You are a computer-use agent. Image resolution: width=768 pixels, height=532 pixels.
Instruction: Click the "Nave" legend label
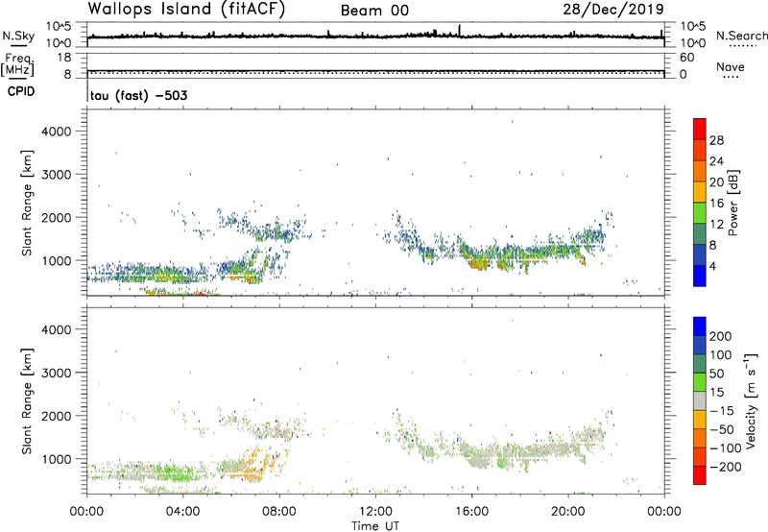coord(730,67)
